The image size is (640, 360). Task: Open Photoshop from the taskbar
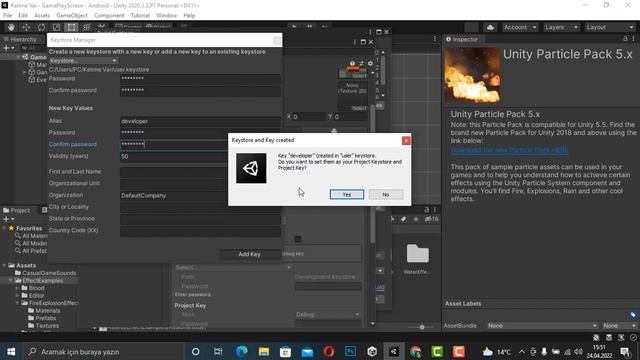pyautogui.click(x=350, y=351)
